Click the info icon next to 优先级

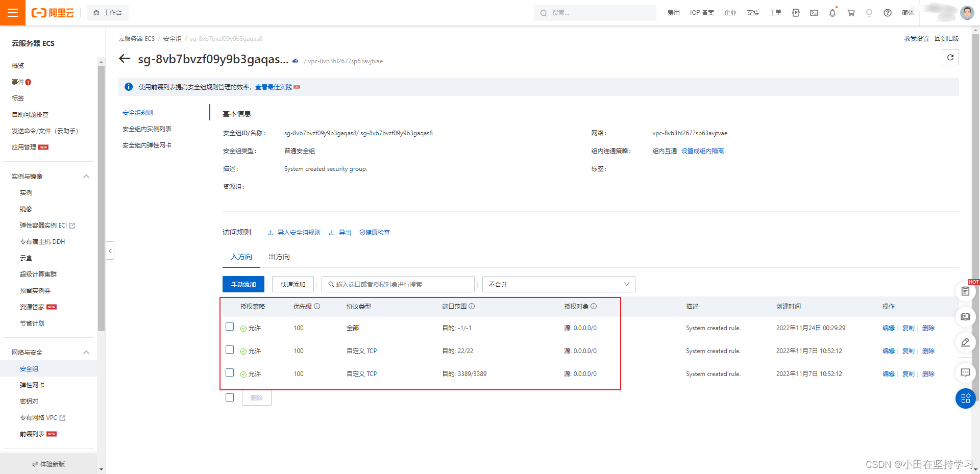317,306
